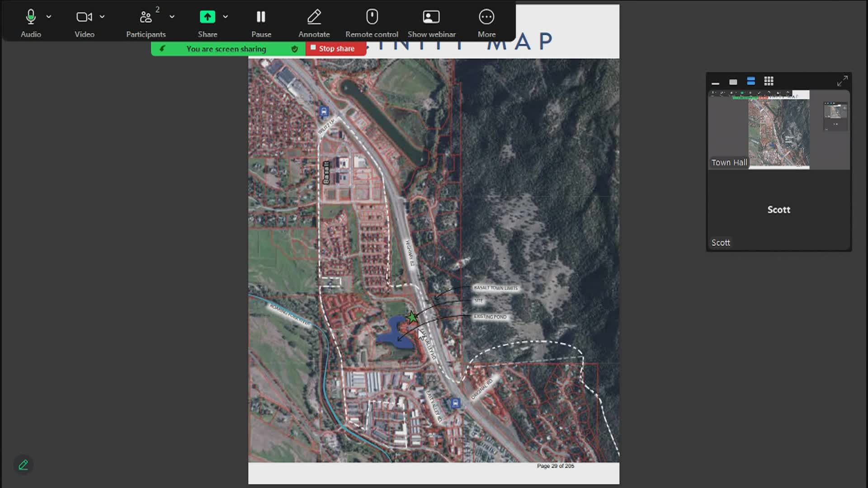
Task: Switch video panel to grid view
Action: [769, 81]
